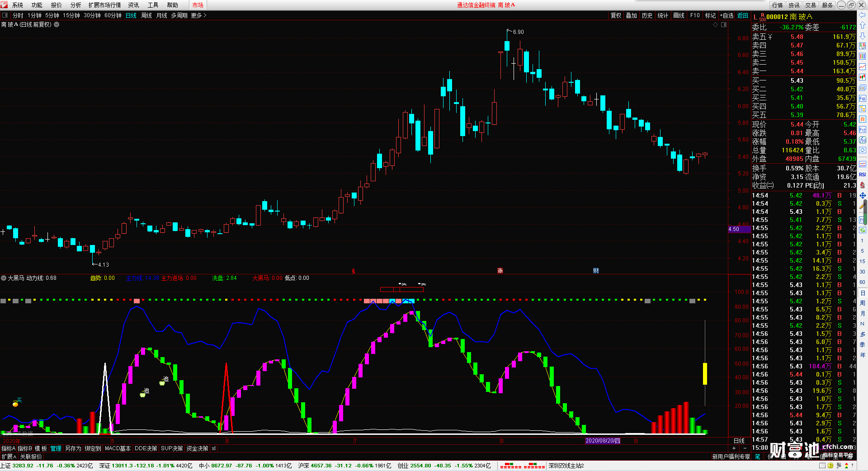The width and height of the screenshot is (868, 471).
Task: Open the 工具 menu
Action: click(153, 5)
